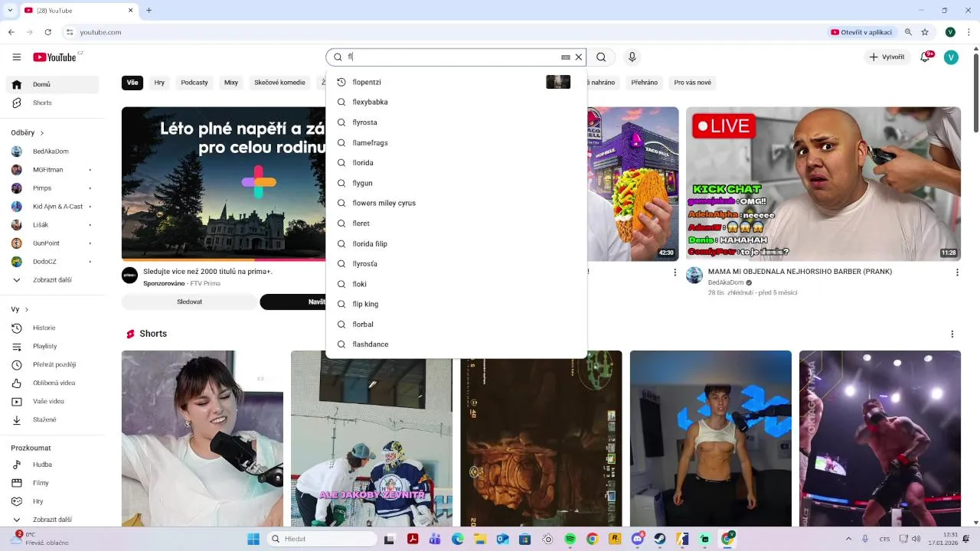Select the flexybabka suggestion
Viewport: 980px width, 551px height.
click(x=456, y=102)
